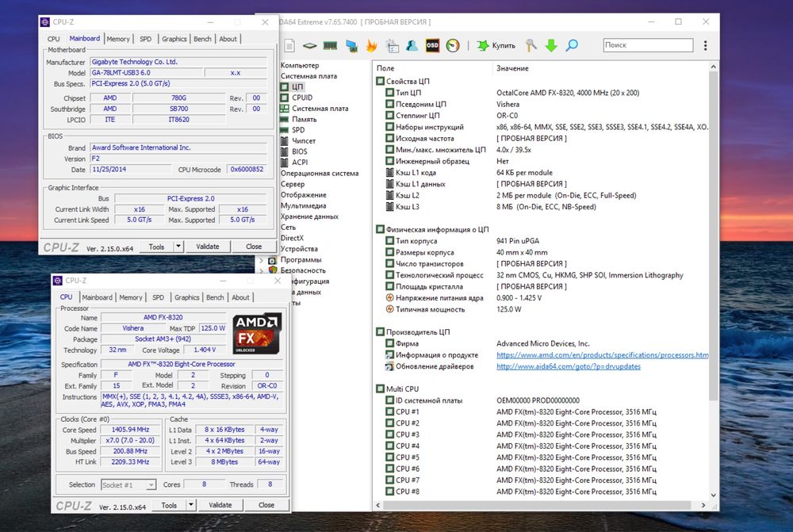
Task: Click Close button in upper CPU-Z window
Action: coord(254,247)
